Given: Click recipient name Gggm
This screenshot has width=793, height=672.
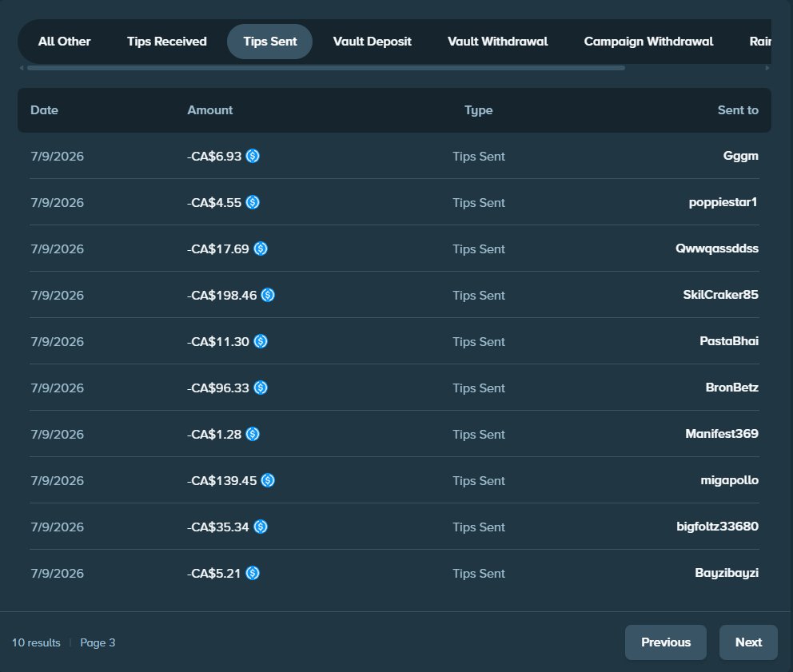Looking at the screenshot, I should coord(740,156).
